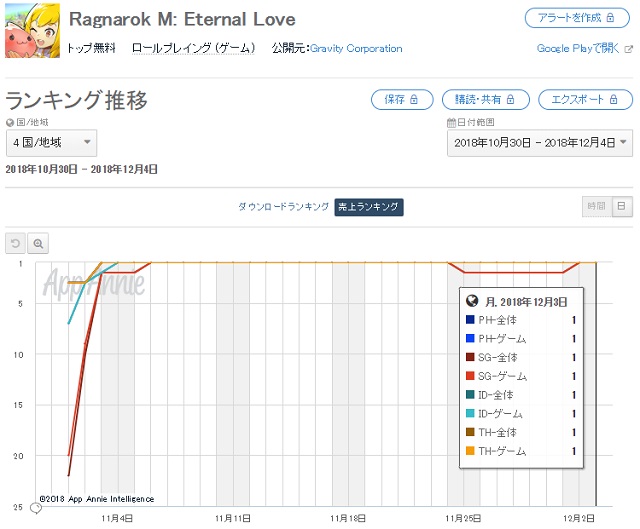Click the ロールプレイング (ゲーム) category text
This screenshot has height=529, width=640.
coord(193,48)
